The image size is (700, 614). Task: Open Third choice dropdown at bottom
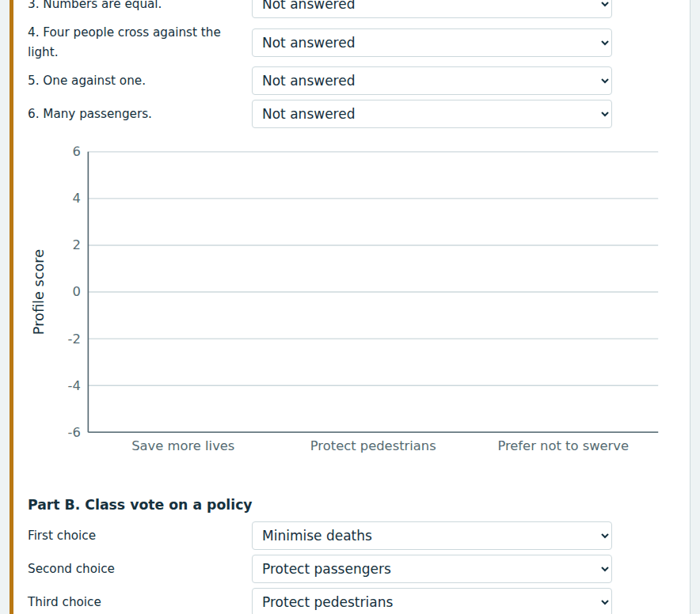432,602
